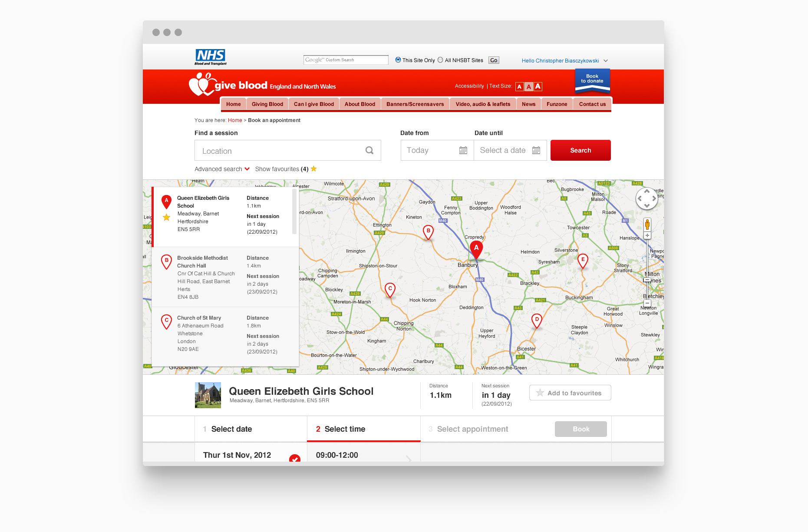The image size is (808, 532).
Task: Select the Street View pegman icon
Action: pos(647,225)
